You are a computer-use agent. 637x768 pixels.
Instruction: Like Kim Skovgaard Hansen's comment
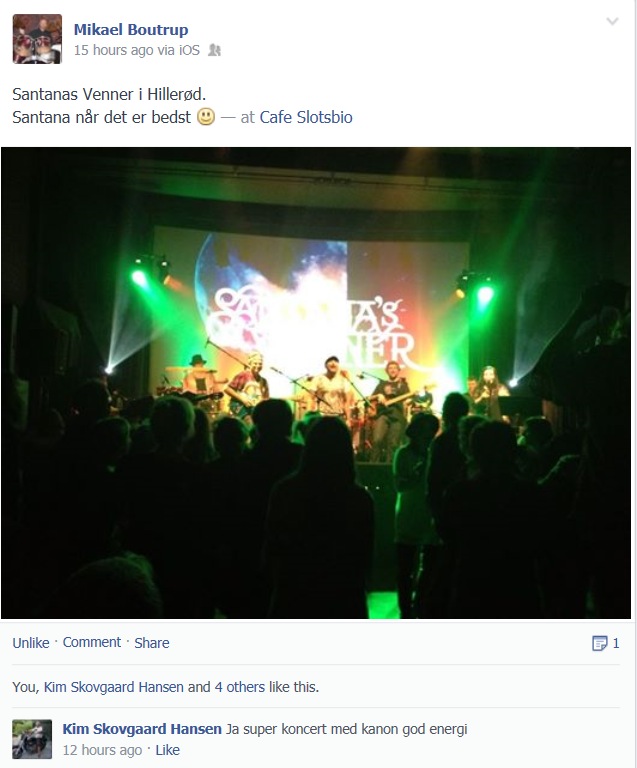click(x=167, y=750)
